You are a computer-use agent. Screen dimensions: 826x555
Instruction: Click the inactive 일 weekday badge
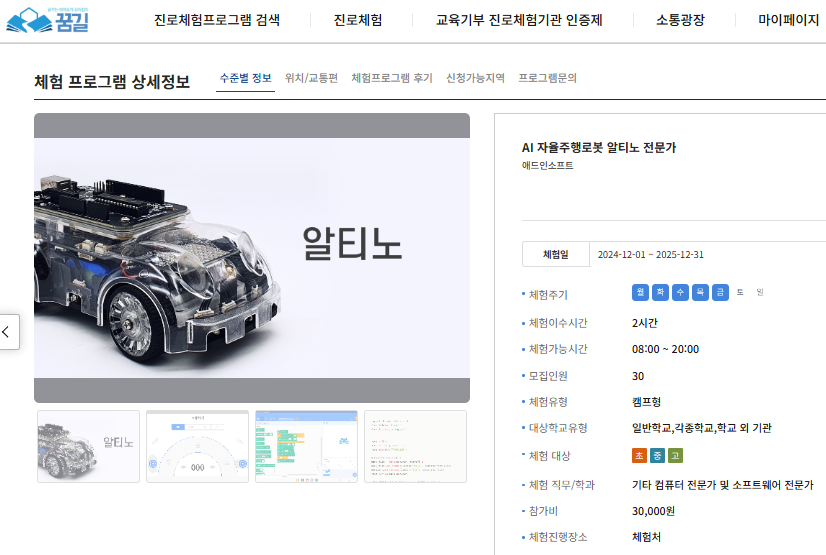(x=760, y=292)
